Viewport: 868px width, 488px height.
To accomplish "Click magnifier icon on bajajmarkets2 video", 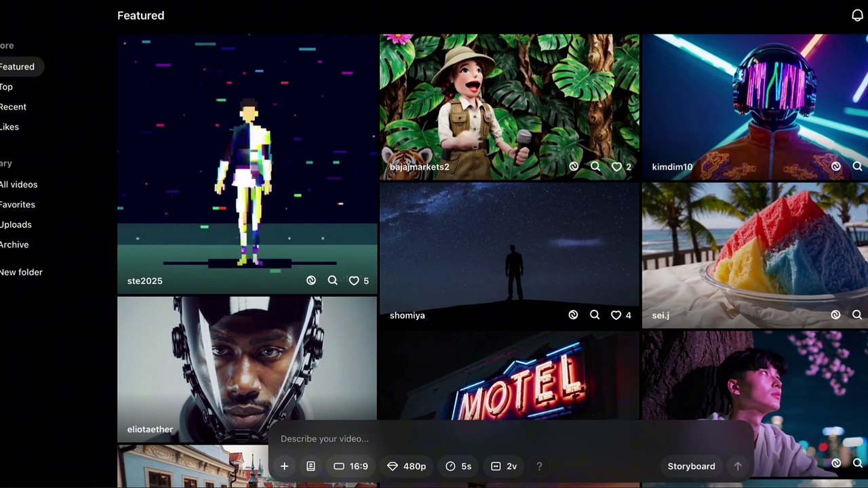I will coord(595,167).
